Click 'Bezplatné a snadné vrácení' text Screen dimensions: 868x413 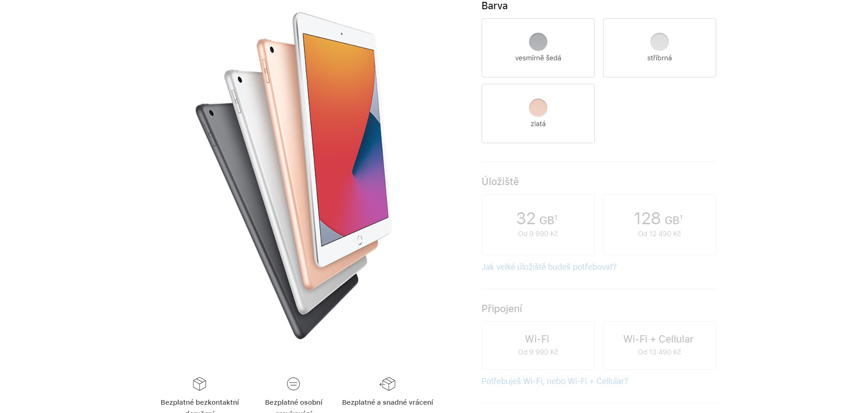tap(387, 402)
